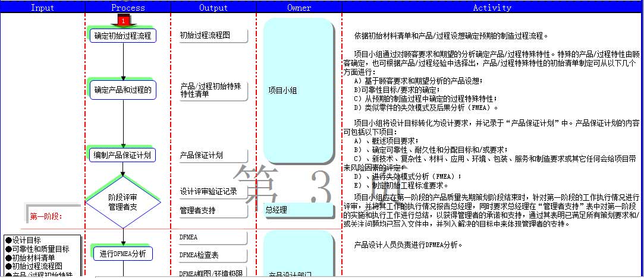Select the Owner column header
This screenshot has width=644, height=278.
(299, 8)
